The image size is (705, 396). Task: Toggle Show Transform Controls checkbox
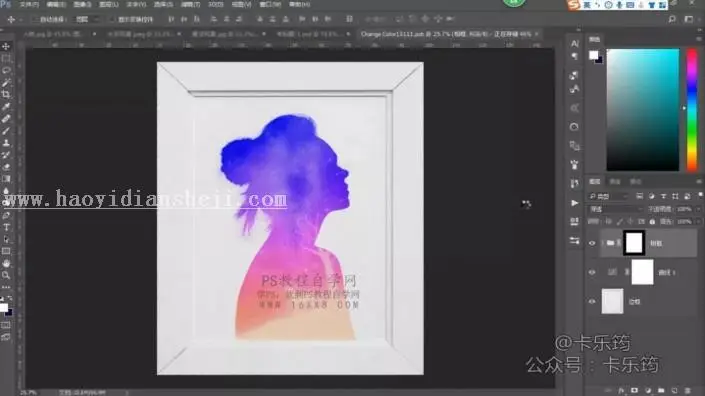(x=111, y=19)
